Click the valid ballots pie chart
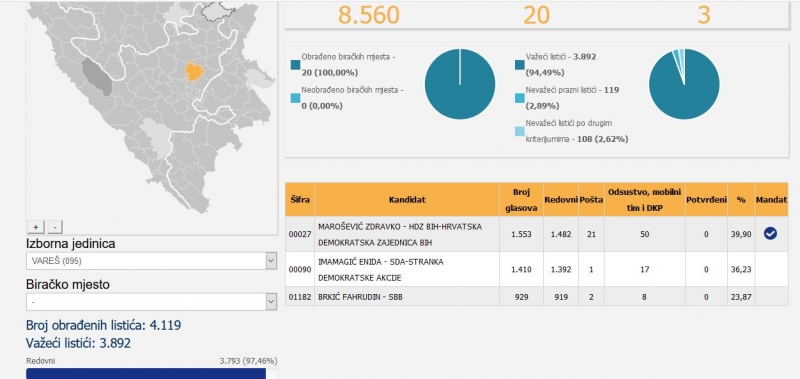Viewport: 800px width, 379px height. (x=684, y=84)
